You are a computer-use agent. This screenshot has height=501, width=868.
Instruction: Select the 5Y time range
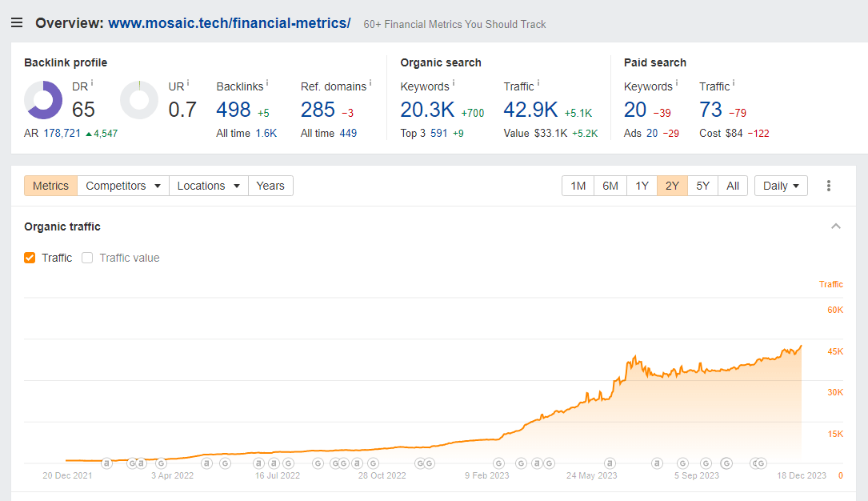(x=702, y=185)
